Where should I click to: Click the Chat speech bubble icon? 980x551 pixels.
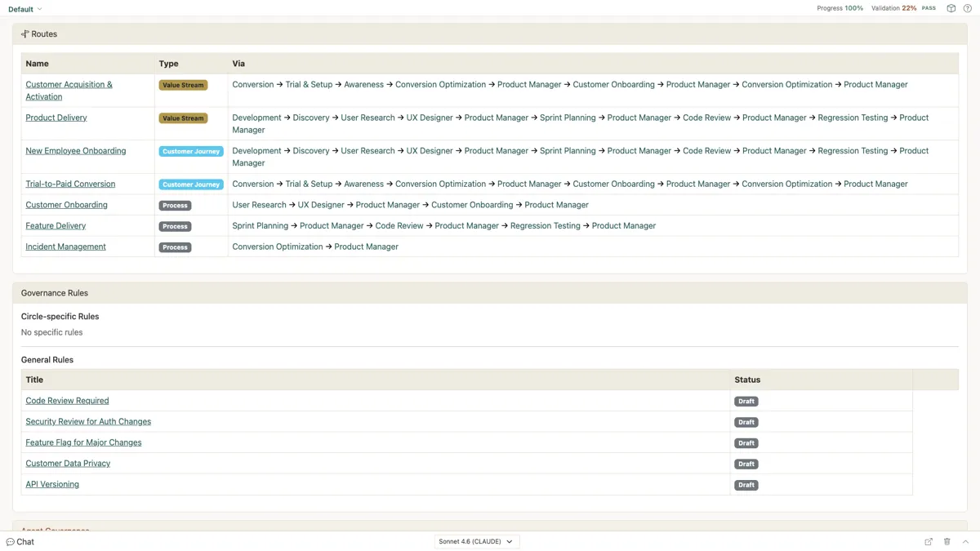click(10, 542)
